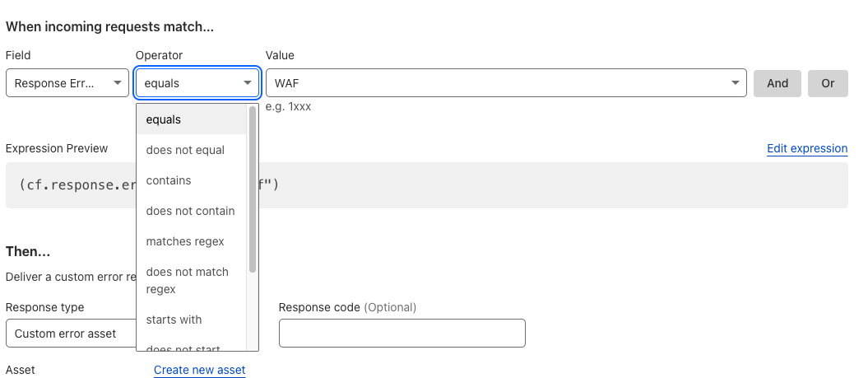Click the operator list scrollbar

253,189
